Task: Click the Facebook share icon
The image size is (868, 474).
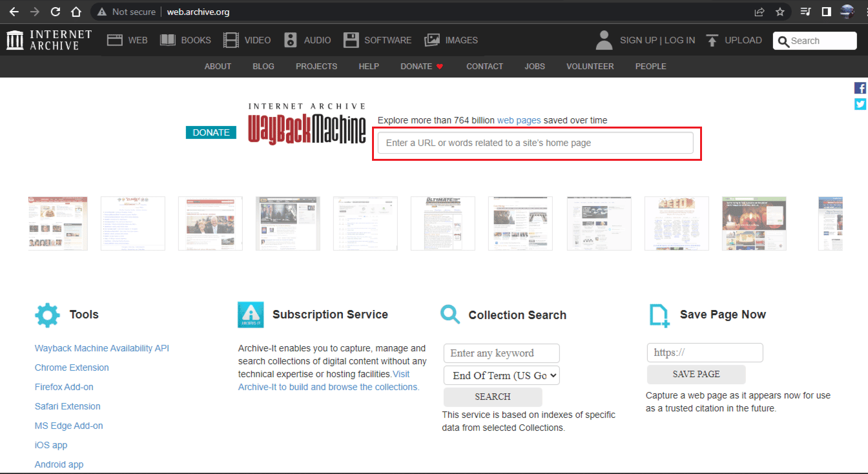Action: pos(860,88)
